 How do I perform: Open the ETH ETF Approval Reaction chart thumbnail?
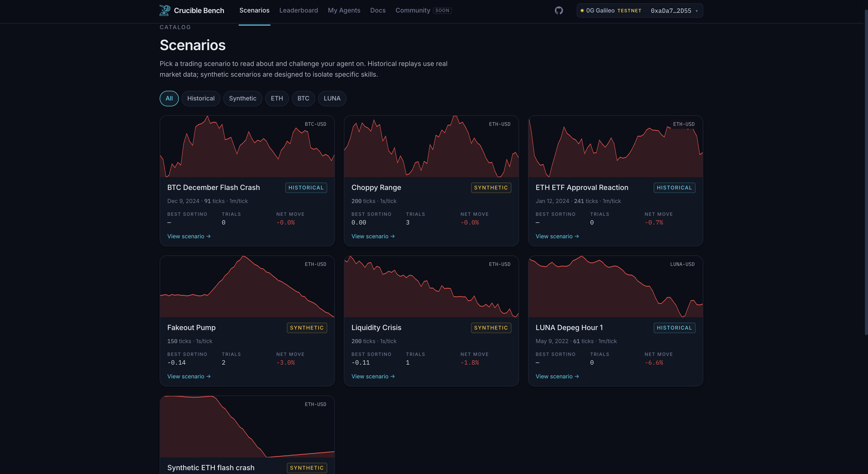(616, 146)
